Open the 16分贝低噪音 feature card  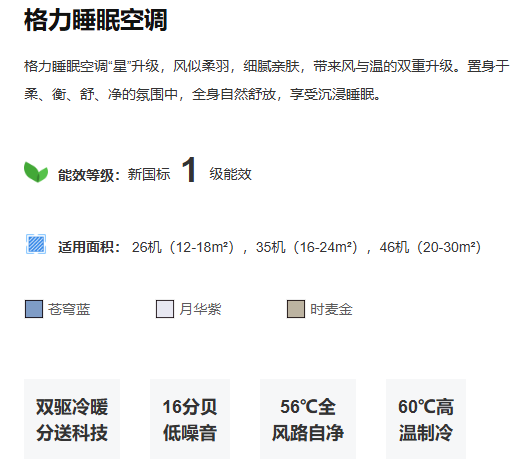190,419
